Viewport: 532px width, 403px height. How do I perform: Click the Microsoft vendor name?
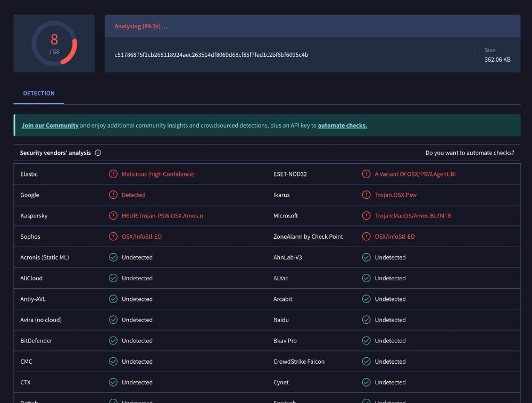pos(286,216)
